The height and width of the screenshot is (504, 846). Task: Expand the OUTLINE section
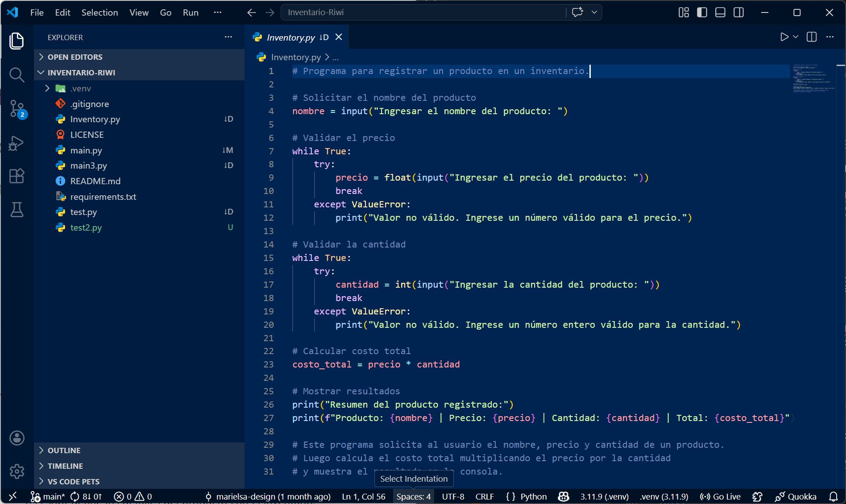pyautogui.click(x=64, y=450)
